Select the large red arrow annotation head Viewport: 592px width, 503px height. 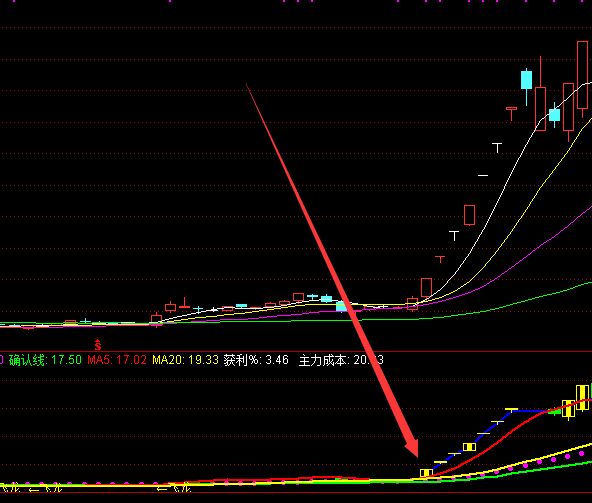(412, 447)
